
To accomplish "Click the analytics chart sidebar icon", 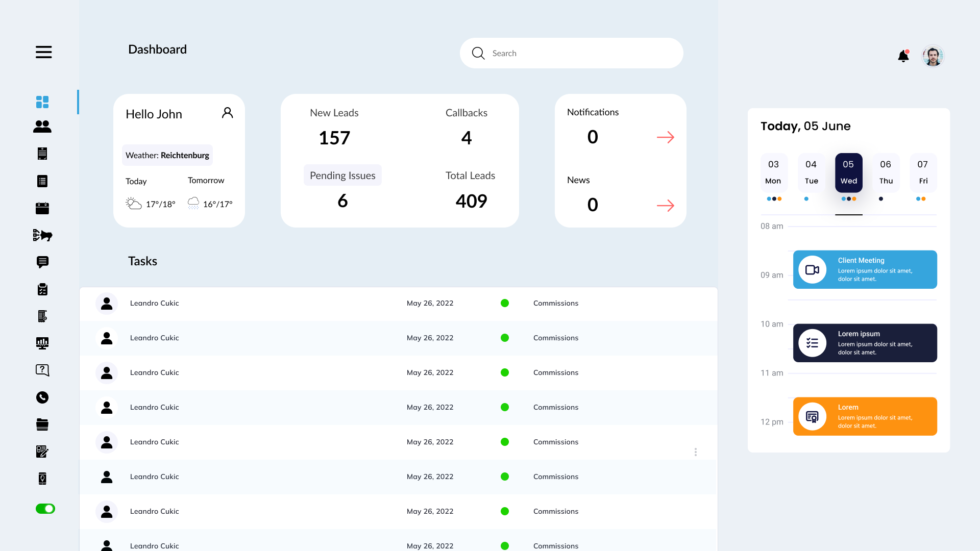I will point(42,343).
